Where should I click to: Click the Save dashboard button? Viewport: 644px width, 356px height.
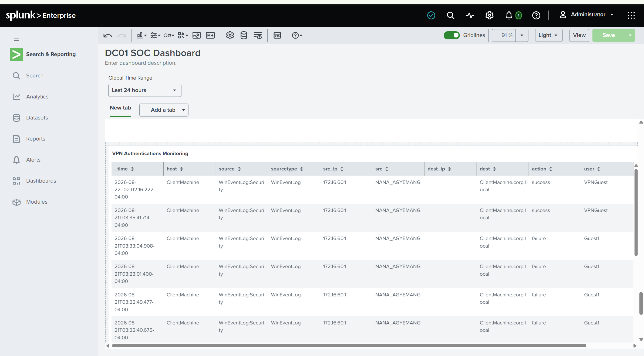[609, 35]
